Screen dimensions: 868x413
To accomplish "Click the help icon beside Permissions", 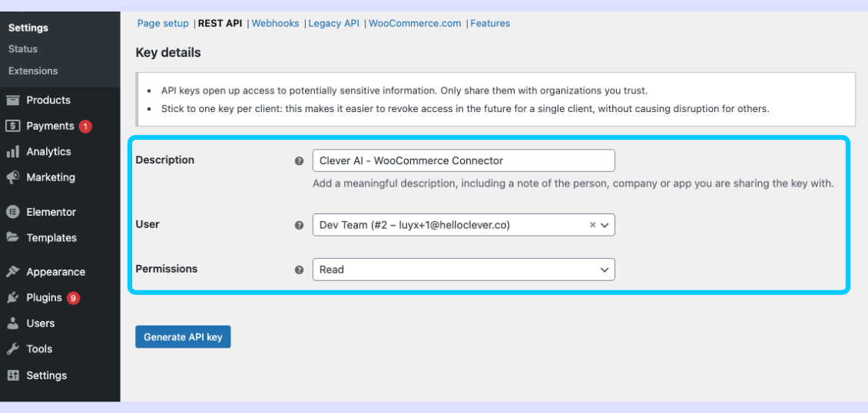I will pos(299,269).
